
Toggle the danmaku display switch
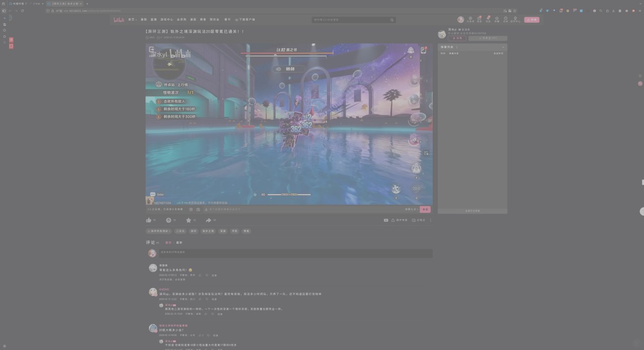coord(191,209)
